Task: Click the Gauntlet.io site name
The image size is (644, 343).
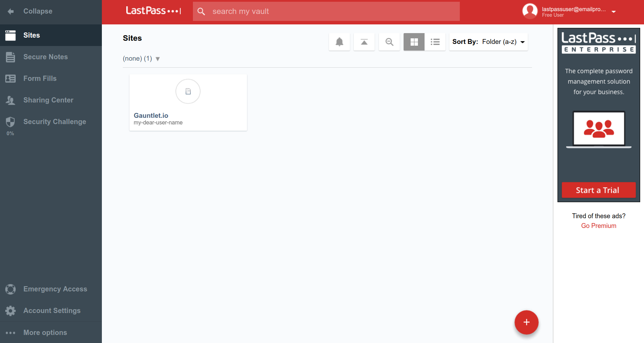Action: [151, 115]
